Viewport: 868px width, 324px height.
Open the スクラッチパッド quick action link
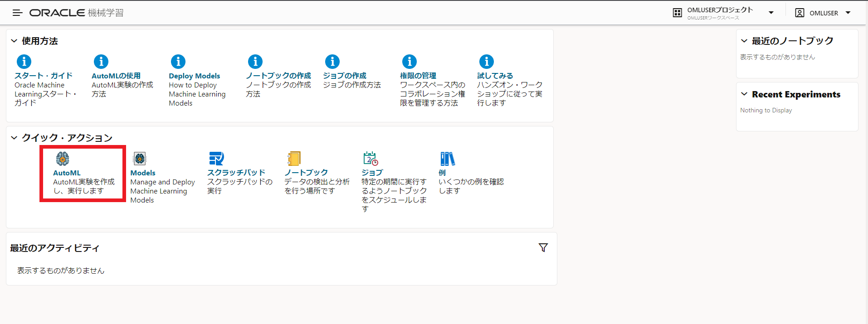click(236, 173)
